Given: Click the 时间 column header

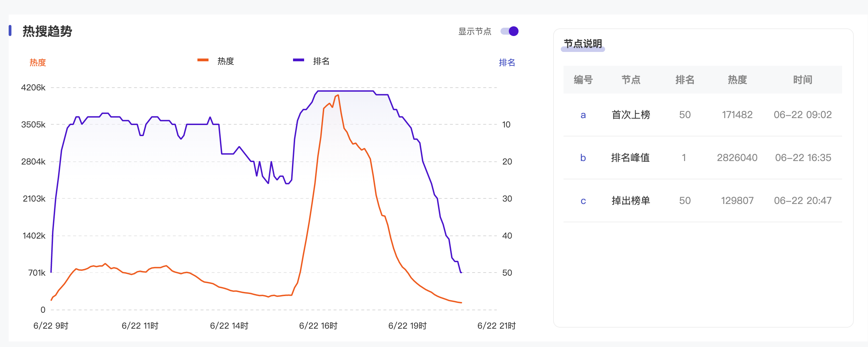Looking at the screenshot, I should pos(803,80).
